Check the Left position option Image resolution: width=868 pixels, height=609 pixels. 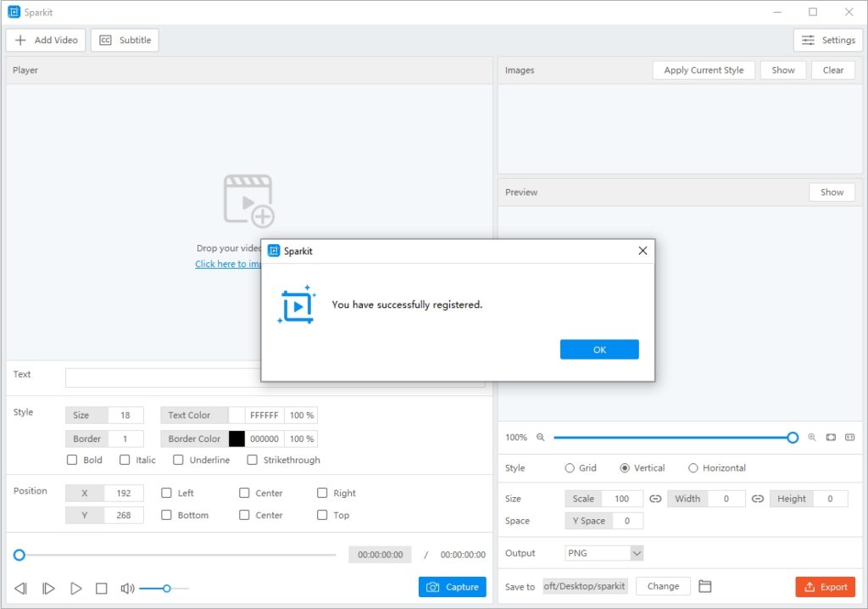tap(166, 493)
